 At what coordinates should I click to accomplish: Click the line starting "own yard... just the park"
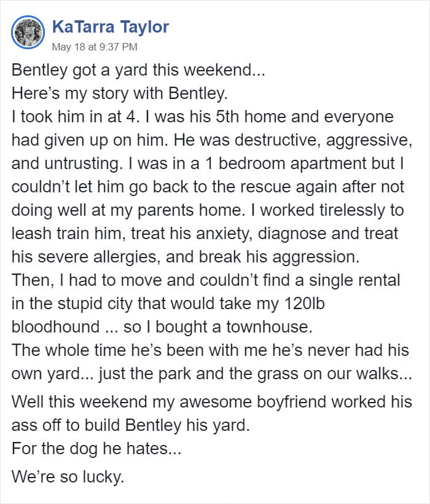click(x=211, y=373)
